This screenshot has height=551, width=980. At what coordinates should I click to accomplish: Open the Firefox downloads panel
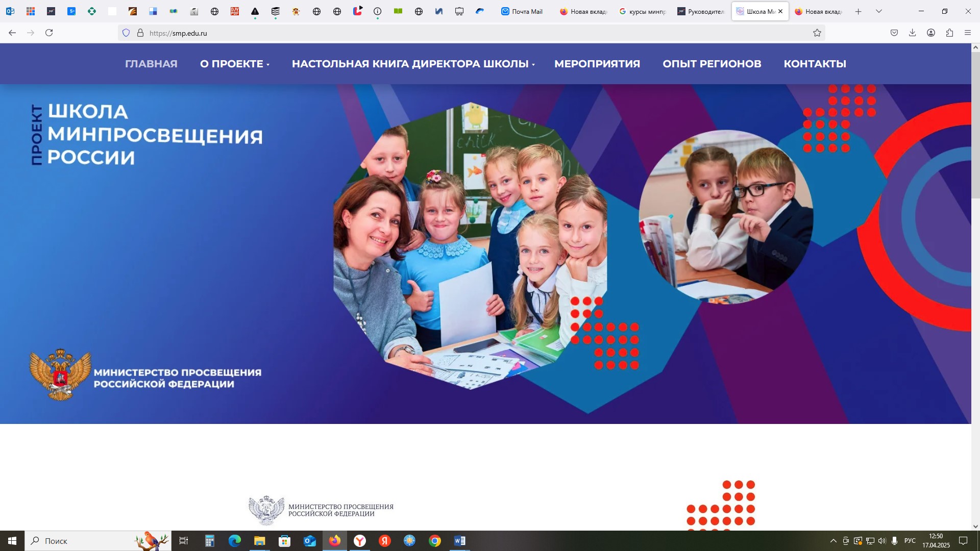(x=913, y=33)
